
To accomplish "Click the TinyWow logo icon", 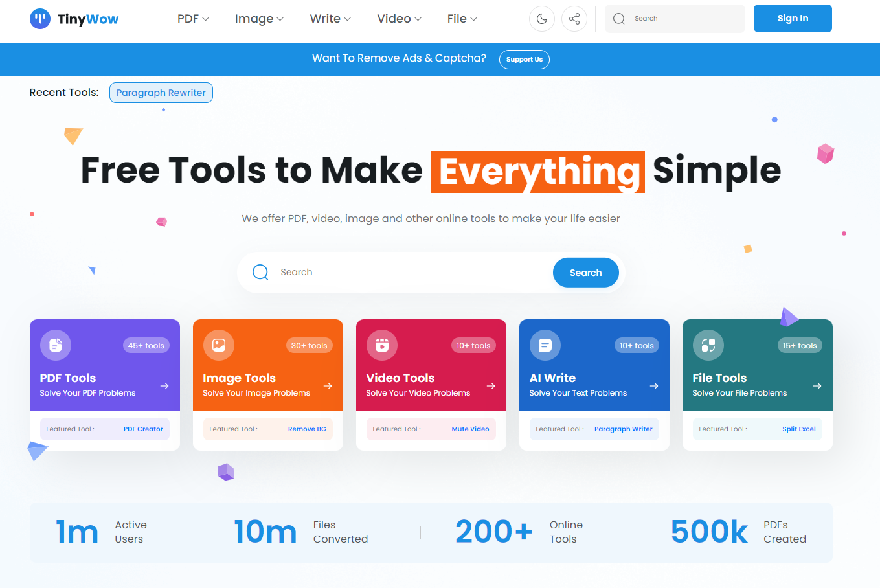I will 40,19.
